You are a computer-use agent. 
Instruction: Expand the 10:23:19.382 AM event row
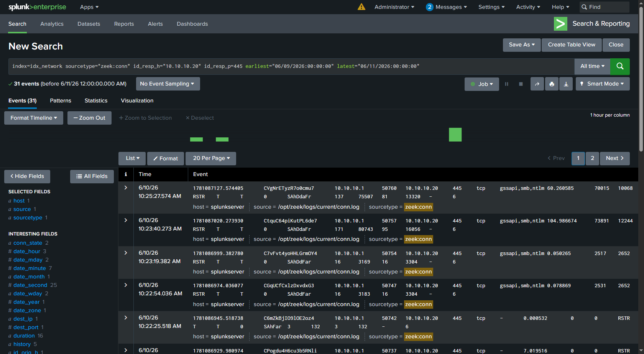(126, 253)
